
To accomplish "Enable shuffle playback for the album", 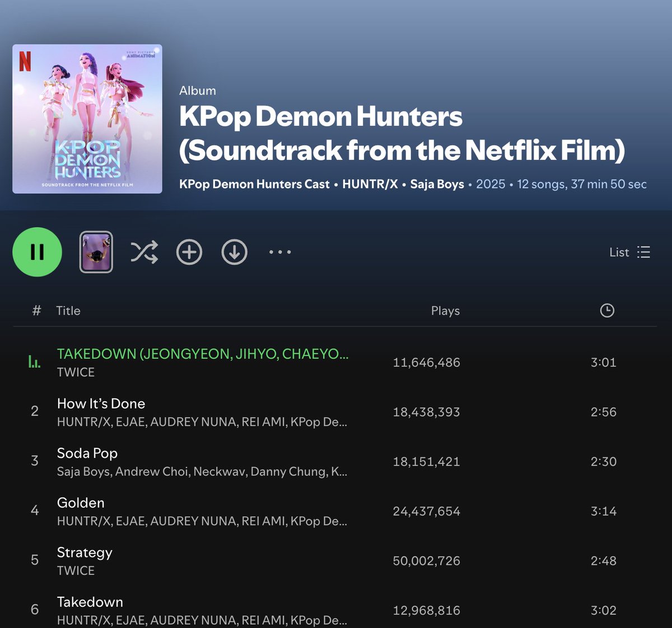I will click(144, 252).
